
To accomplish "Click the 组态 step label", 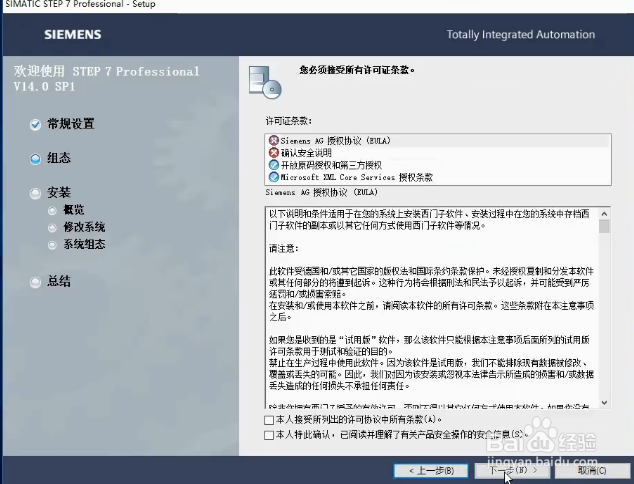I will [59, 158].
